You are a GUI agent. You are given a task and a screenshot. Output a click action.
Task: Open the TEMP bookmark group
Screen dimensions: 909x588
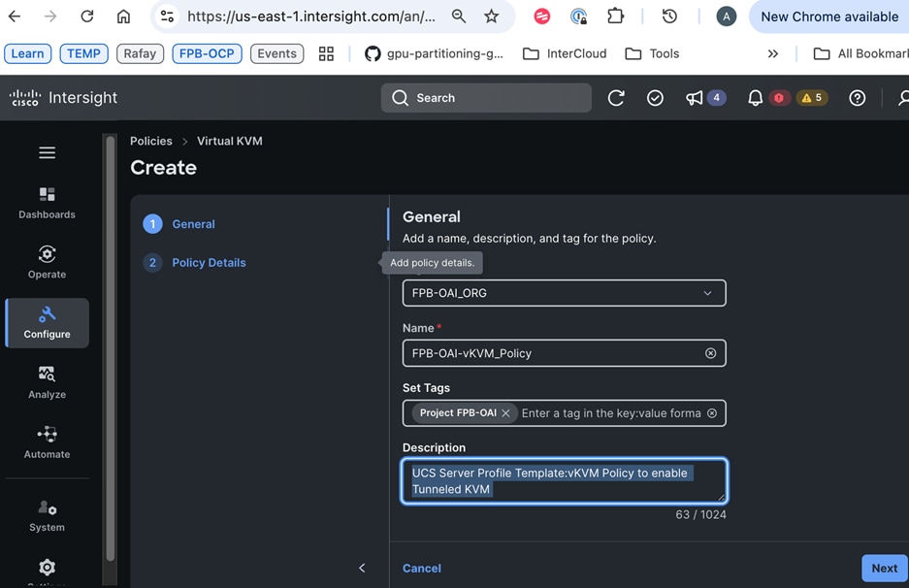click(84, 54)
